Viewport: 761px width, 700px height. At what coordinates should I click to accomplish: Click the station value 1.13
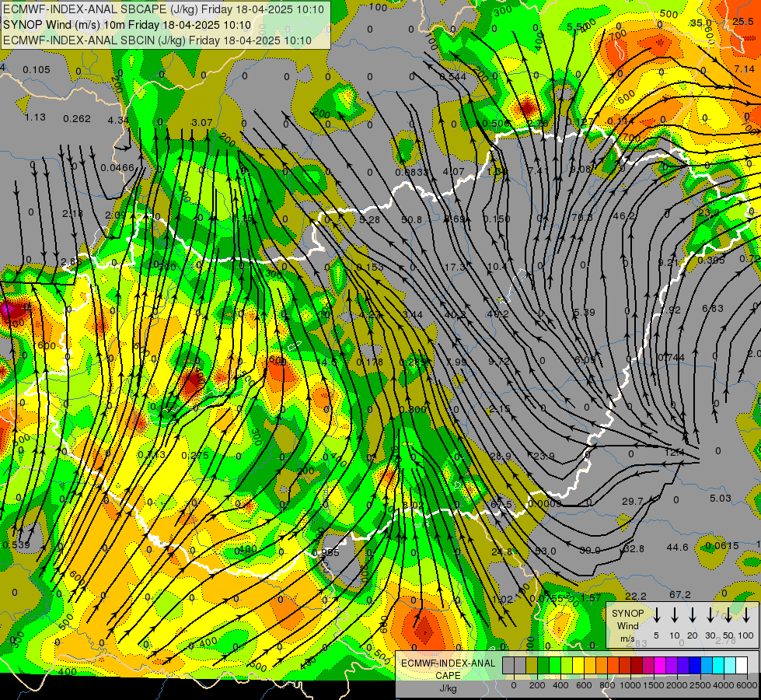tap(35, 117)
